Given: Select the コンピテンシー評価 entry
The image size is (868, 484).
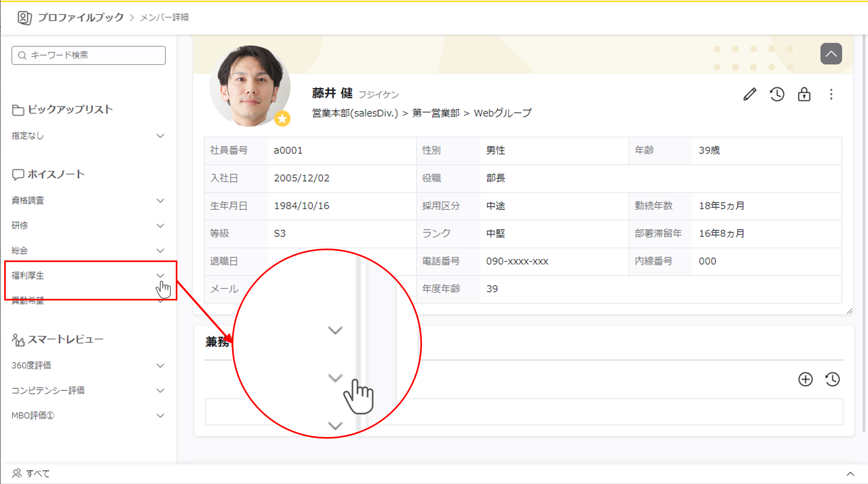Looking at the screenshot, I should pos(48,390).
